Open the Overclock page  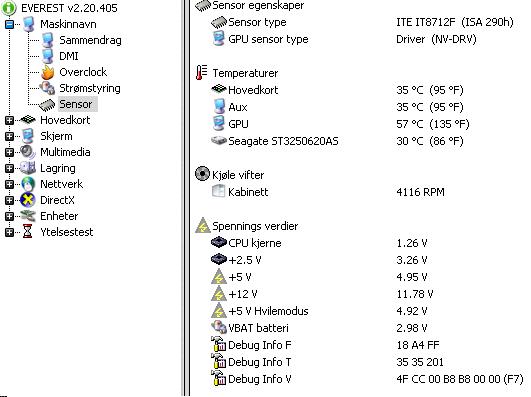pyautogui.click(x=83, y=72)
